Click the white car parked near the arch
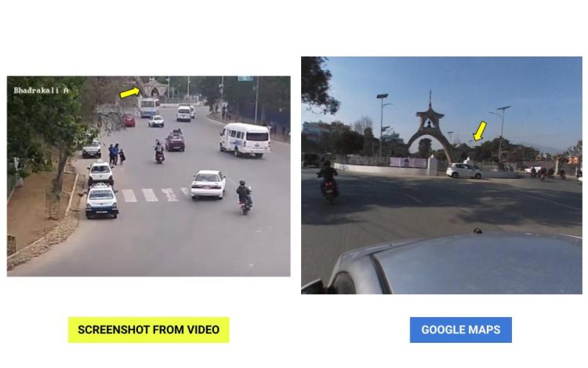The width and height of the screenshot is (588, 368). (x=464, y=171)
